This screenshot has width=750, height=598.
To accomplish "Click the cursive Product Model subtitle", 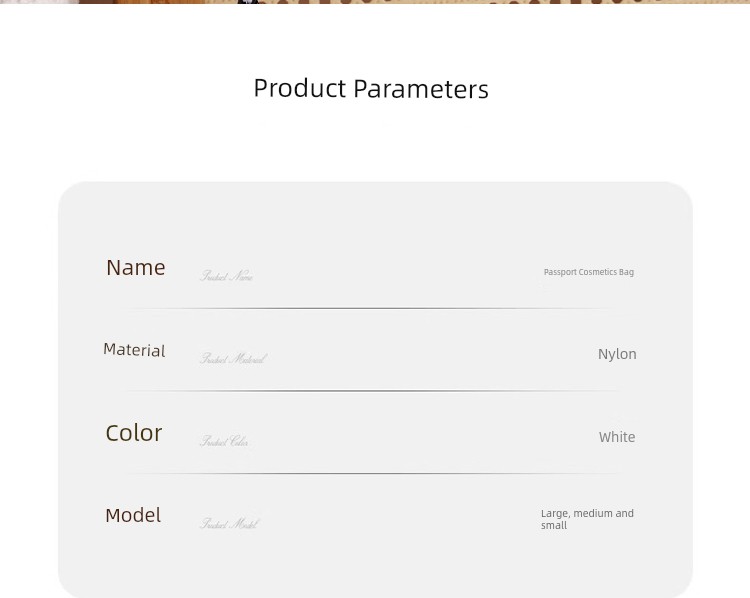I will tap(229, 524).
